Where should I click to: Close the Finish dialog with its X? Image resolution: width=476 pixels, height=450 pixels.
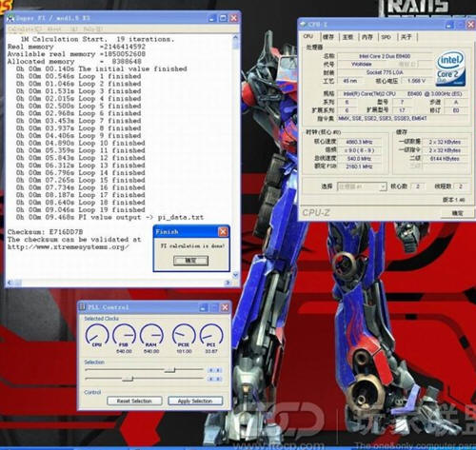click(x=223, y=232)
